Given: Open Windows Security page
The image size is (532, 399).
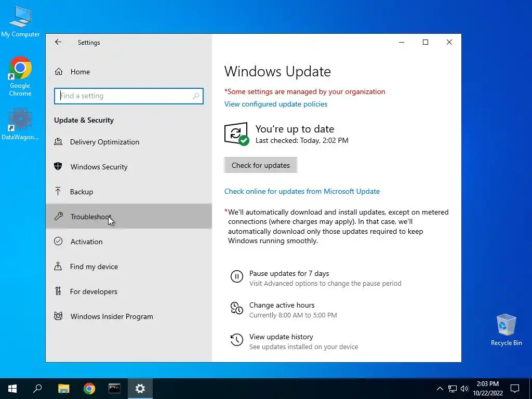Looking at the screenshot, I should pos(129,167).
